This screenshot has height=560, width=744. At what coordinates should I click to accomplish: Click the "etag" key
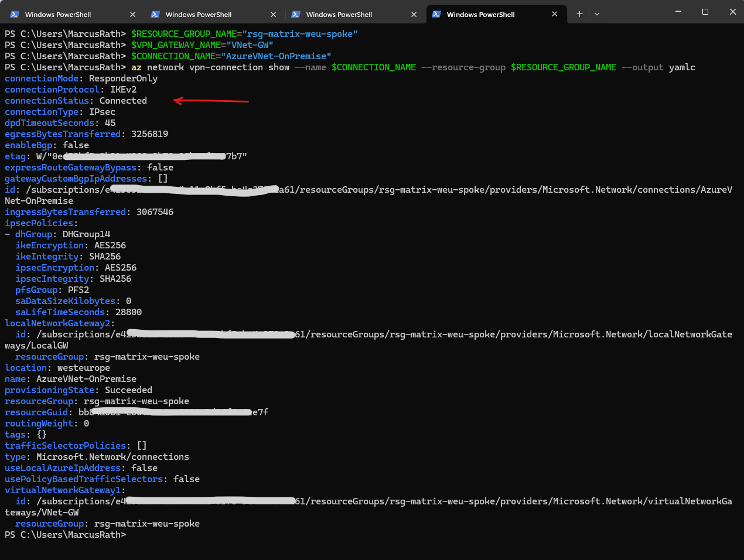[x=15, y=156]
